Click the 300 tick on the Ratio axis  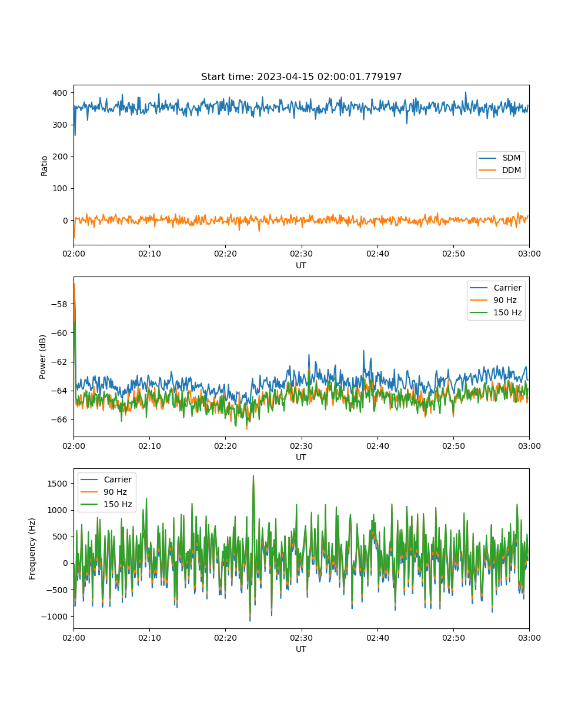(61, 125)
